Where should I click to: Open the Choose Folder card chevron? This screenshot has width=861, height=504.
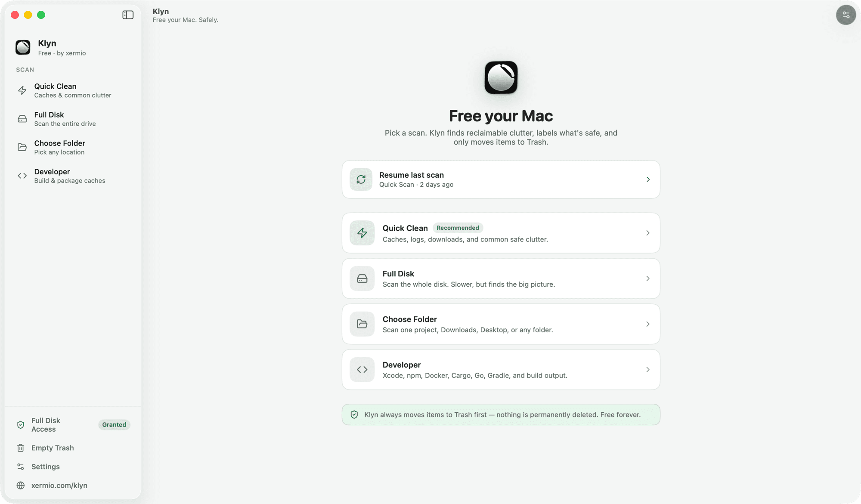(x=648, y=324)
